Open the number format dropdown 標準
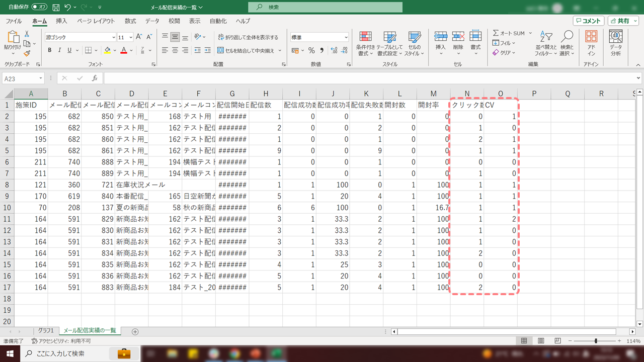Screen dimensions: 644x362 pos(346,37)
